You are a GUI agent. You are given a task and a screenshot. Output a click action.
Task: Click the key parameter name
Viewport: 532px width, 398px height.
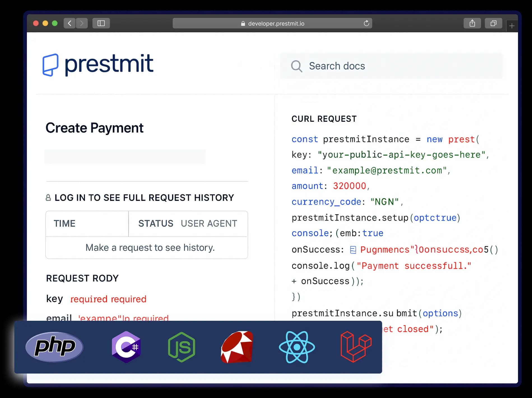[55, 299]
